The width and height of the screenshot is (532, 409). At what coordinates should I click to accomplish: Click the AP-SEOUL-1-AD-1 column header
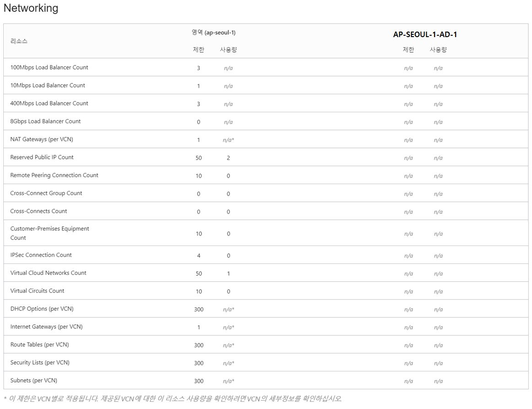coord(425,34)
